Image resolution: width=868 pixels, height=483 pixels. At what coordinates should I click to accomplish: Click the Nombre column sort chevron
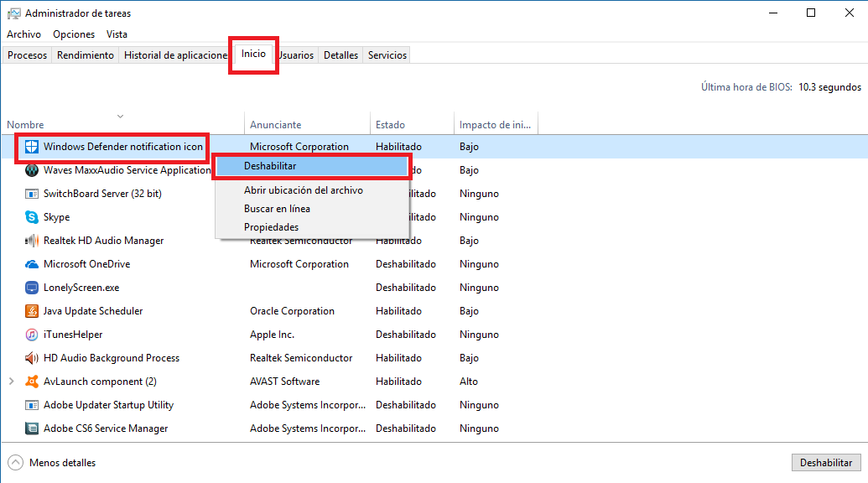120,117
